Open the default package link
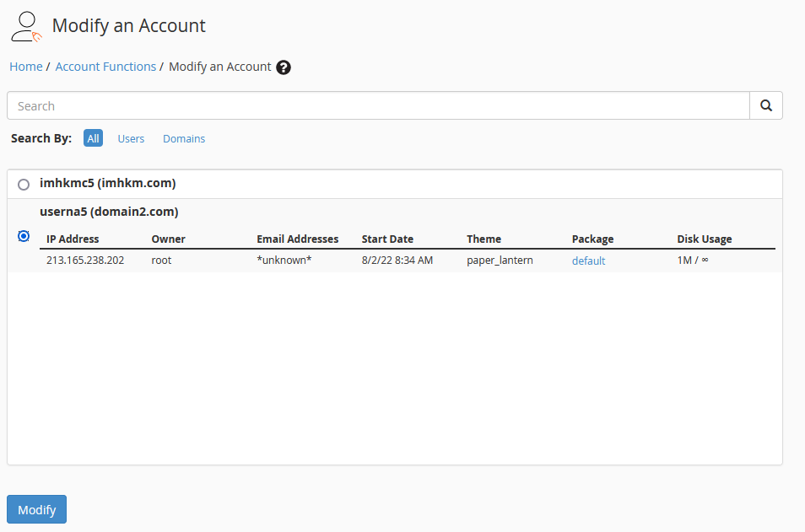 [x=588, y=261]
